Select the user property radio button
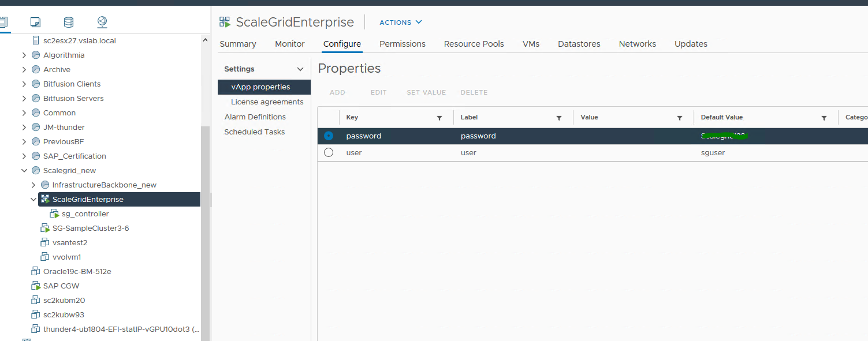This screenshot has width=868, height=341. coord(329,153)
